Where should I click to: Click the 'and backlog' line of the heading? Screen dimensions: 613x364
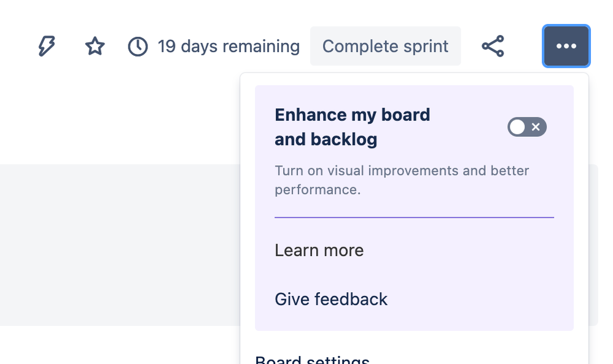click(x=326, y=139)
